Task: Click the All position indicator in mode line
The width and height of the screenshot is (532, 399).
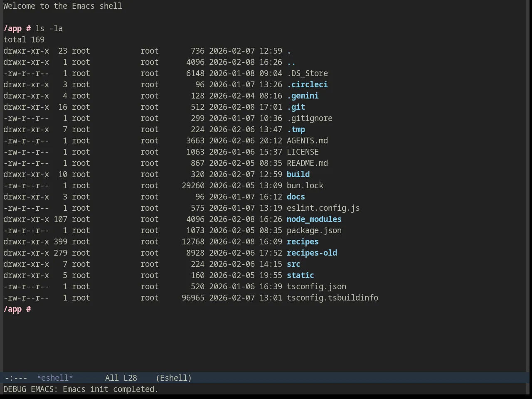Action: click(112, 378)
